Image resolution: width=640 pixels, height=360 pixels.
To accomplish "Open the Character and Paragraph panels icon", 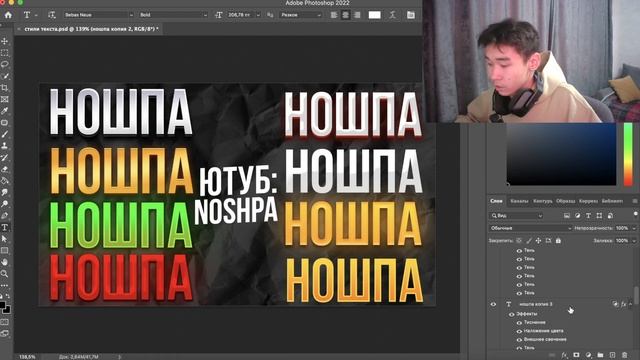I will pos(411,15).
